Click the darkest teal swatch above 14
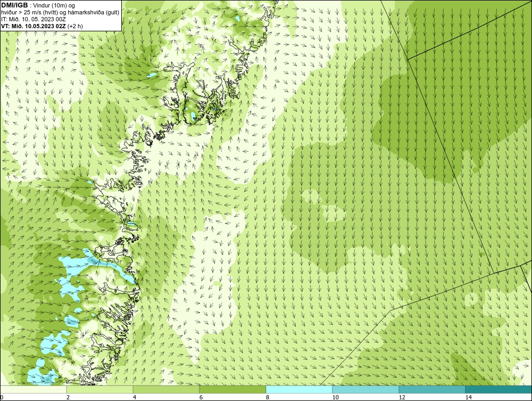Screen dimensions: 532x401 (499, 389)
